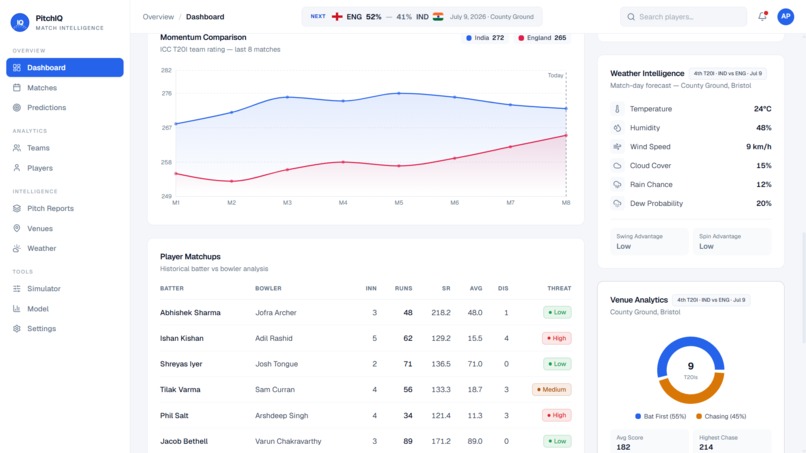Click the Medium threat badge for Tilak Varma
This screenshot has width=806, height=453.
[x=552, y=390]
